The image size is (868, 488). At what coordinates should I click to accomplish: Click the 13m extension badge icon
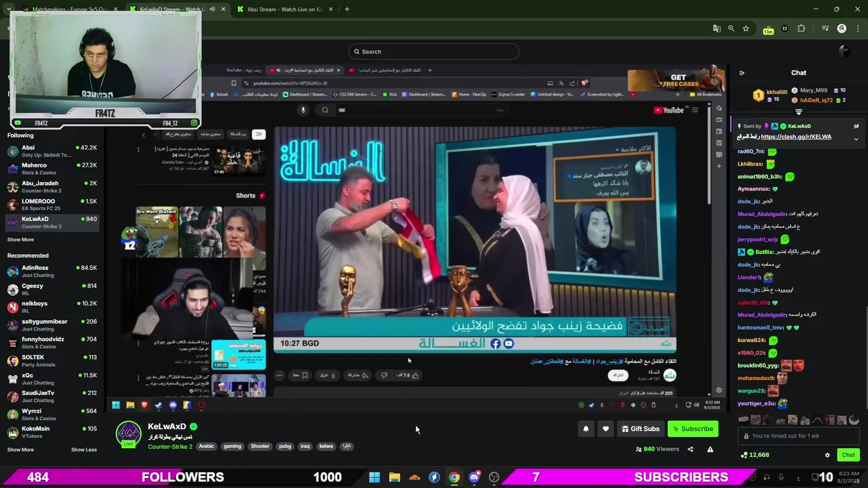(x=768, y=30)
